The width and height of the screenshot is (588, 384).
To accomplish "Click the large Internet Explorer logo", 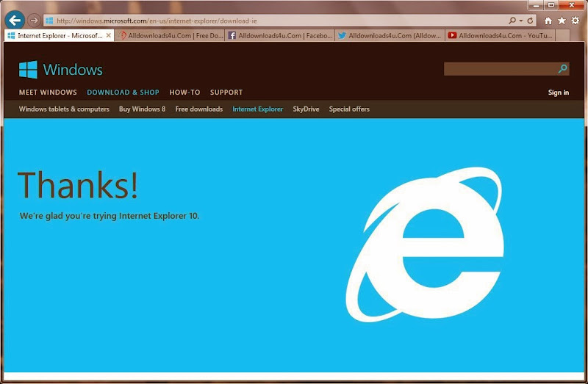I will [425, 244].
